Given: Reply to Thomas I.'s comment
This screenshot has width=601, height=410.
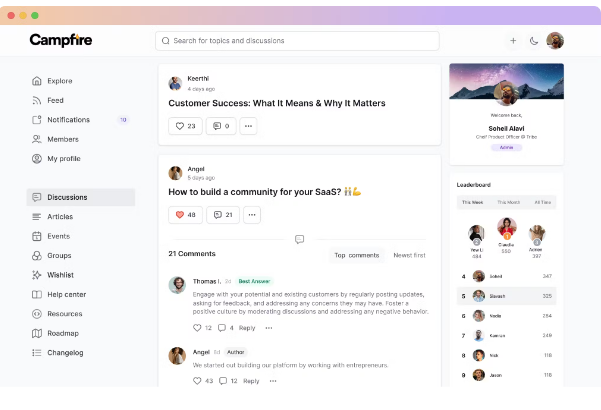Looking at the screenshot, I should 247,328.
